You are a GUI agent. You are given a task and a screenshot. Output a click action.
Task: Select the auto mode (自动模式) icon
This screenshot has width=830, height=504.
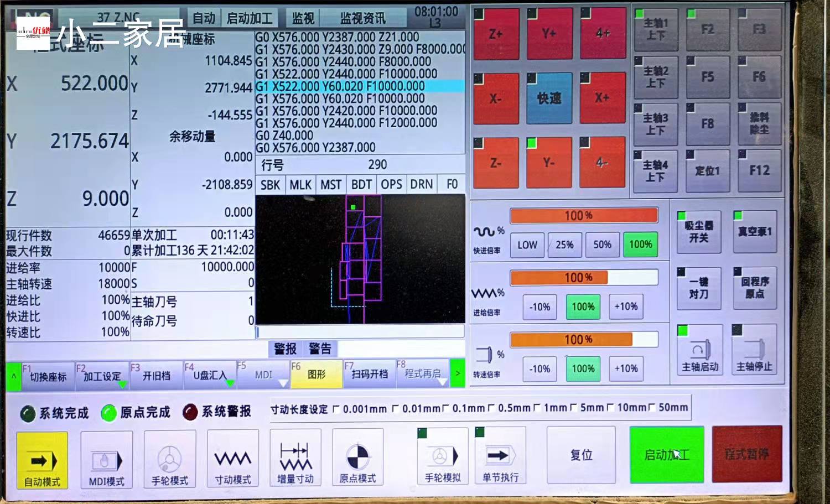pos(42,460)
